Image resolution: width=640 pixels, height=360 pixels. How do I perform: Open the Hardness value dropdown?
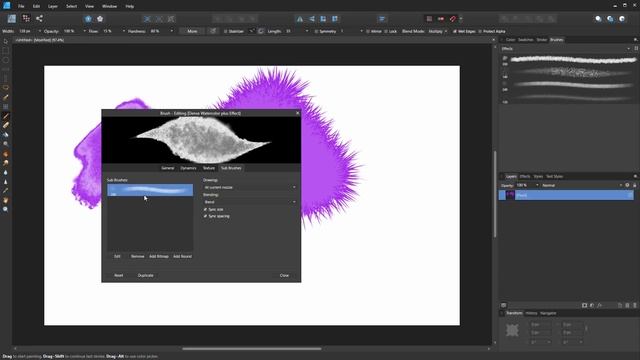tap(171, 31)
